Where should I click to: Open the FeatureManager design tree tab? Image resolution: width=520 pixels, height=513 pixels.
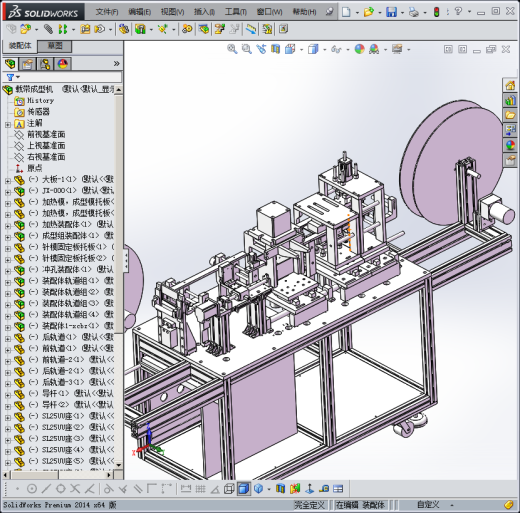coord(10,64)
